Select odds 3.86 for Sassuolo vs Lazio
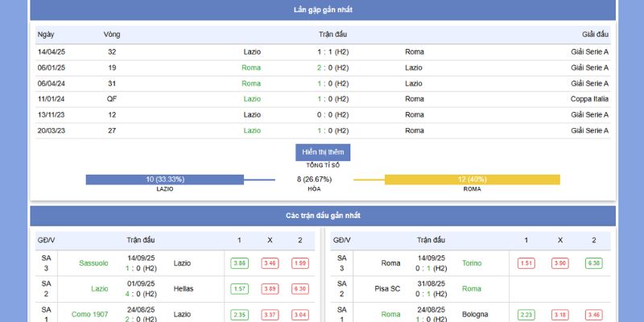Image resolution: width=644 pixels, height=322 pixels. pos(239,263)
